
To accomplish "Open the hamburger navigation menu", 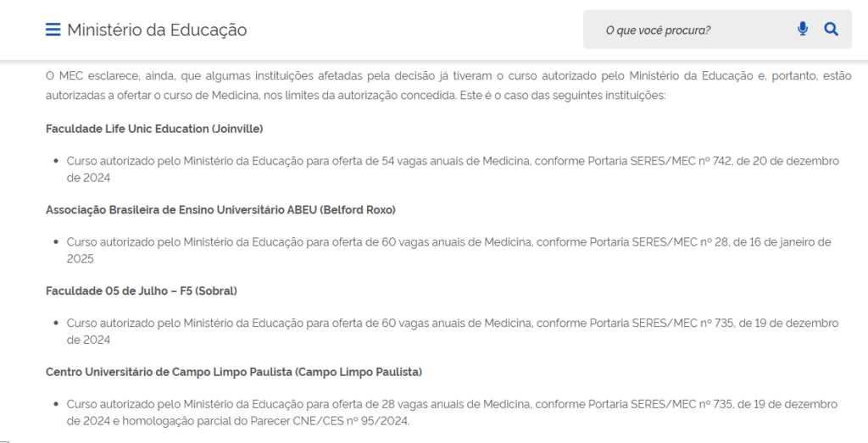I will [x=53, y=30].
